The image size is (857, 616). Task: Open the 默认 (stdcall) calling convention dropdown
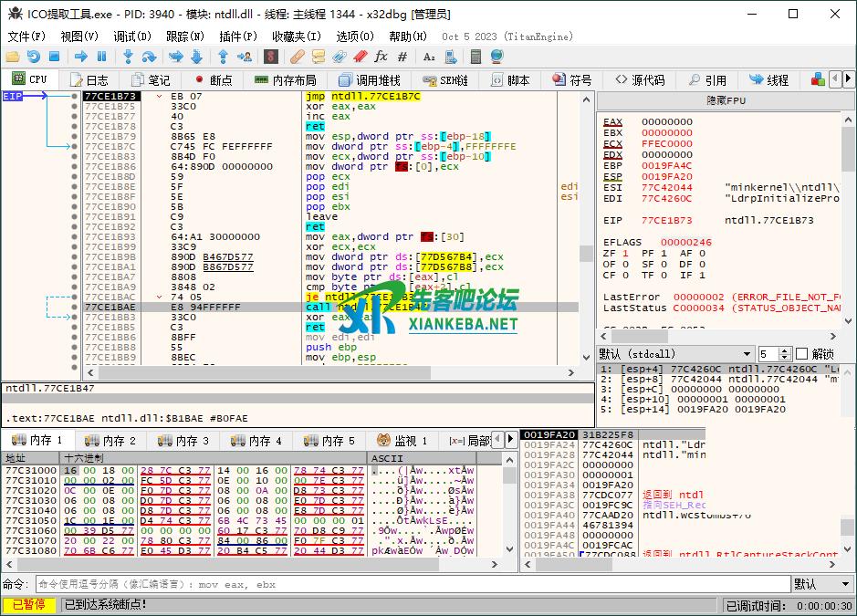coord(675,354)
